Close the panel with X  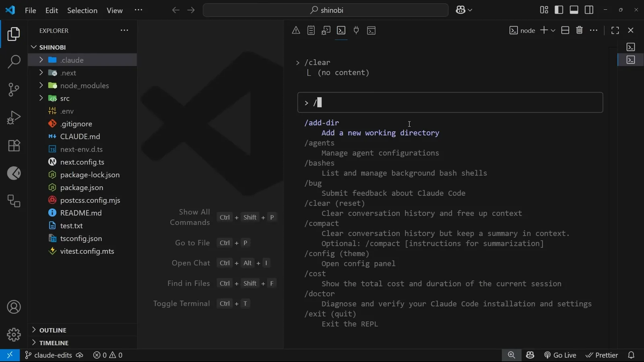coord(631,30)
